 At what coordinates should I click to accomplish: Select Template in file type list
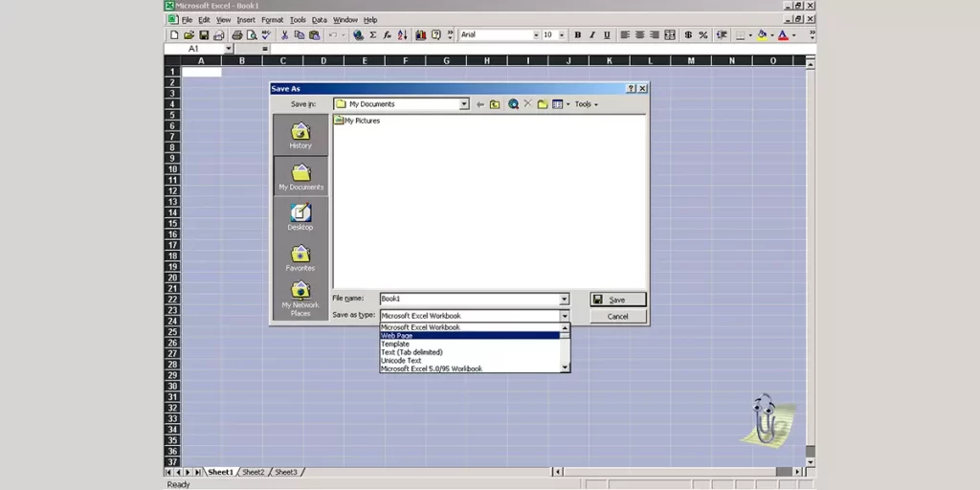(470, 344)
